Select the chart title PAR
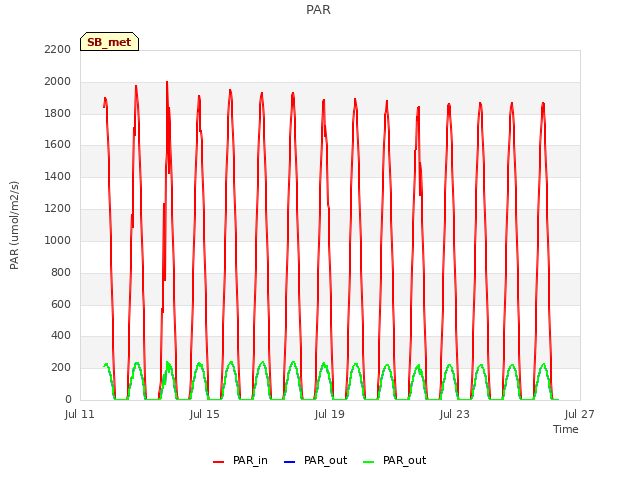Screen dimensions: 640x480 pos(318,10)
